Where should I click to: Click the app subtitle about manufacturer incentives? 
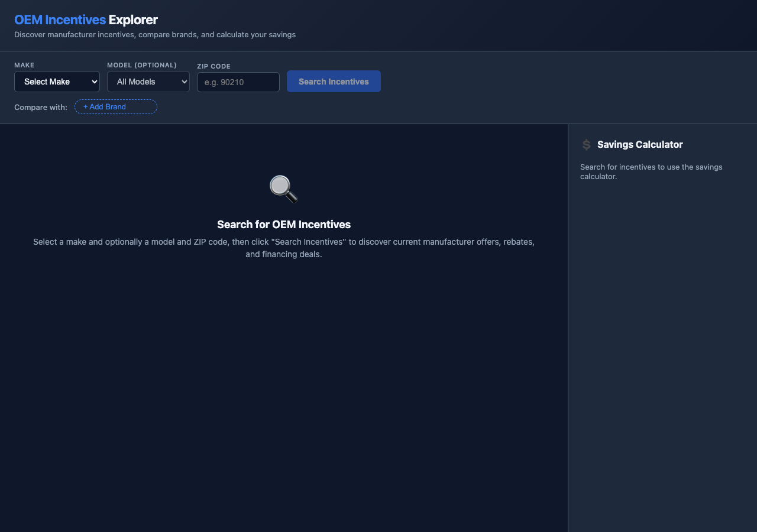coord(155,34)
